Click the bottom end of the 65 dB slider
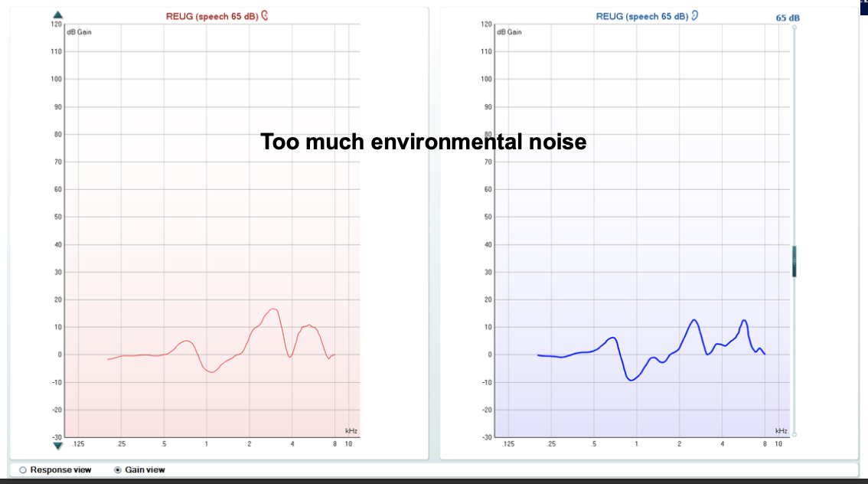 click(795, 434)
